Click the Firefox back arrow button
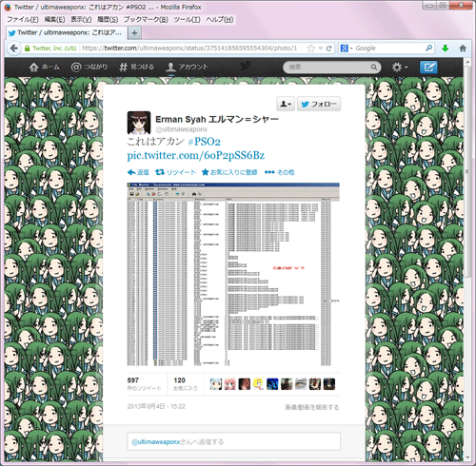This screenshot has height=466, width=476. [13, 49]
